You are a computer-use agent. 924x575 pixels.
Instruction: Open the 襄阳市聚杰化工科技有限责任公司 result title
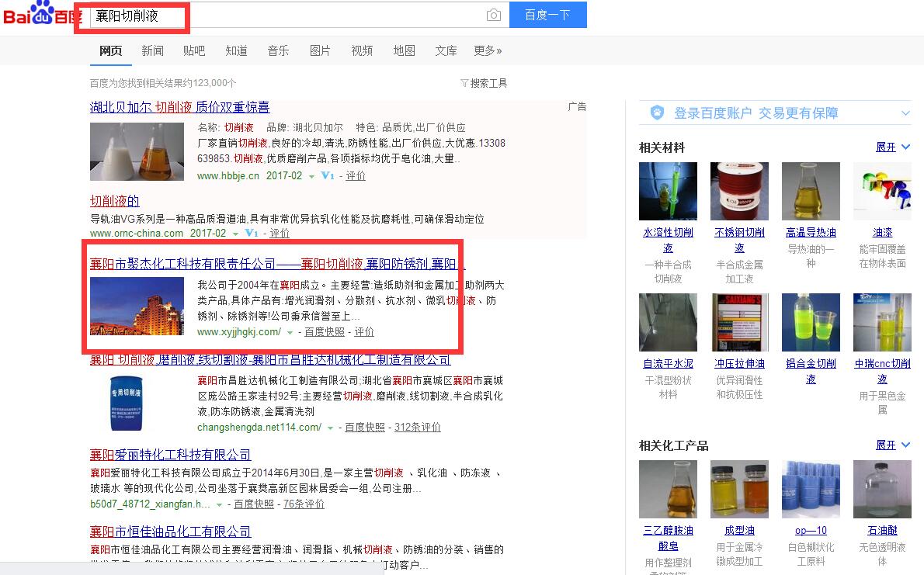[x=277, y=264]
